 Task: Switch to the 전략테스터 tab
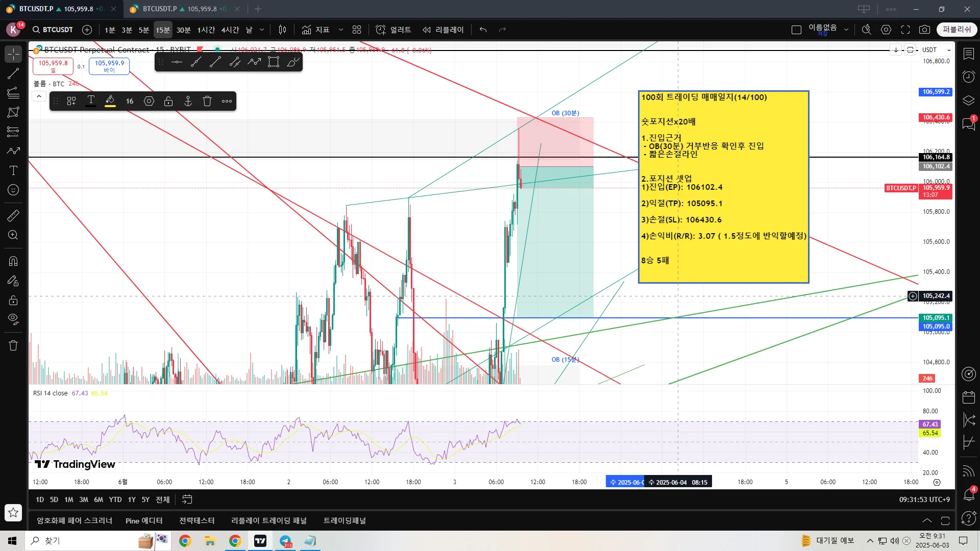197,520
